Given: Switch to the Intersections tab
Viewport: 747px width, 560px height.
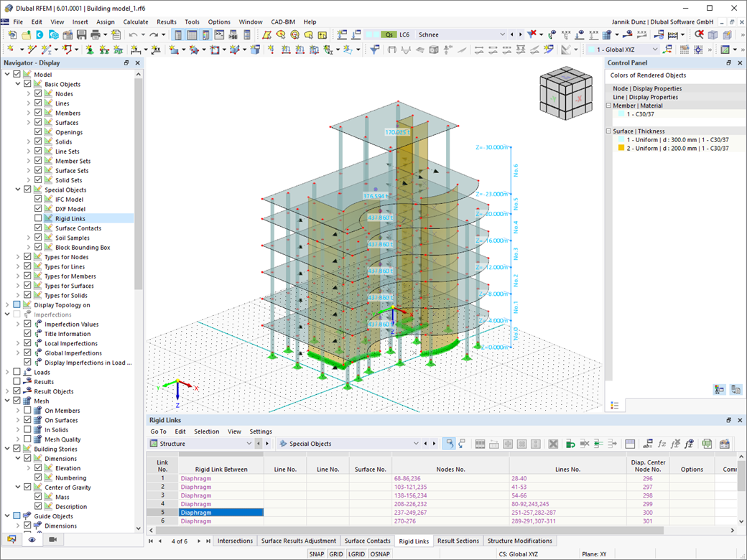Looking at the screenshot, I should tap(235, 541).
